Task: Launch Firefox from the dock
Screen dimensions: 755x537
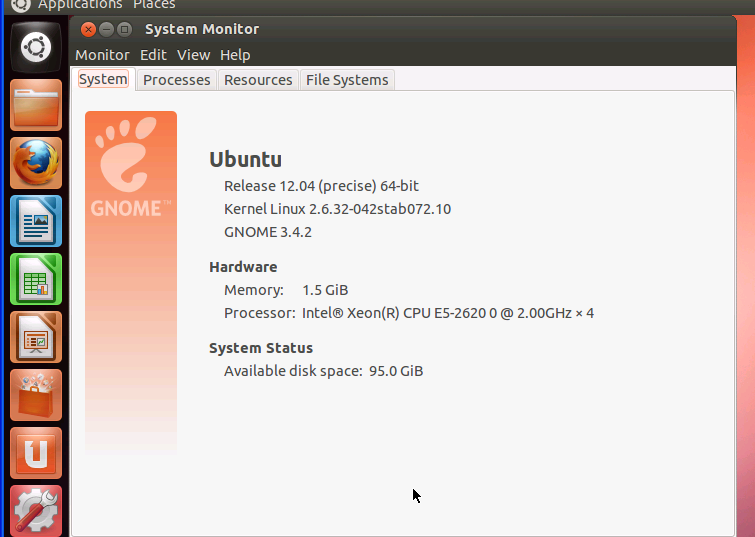Action: [36, 163]
